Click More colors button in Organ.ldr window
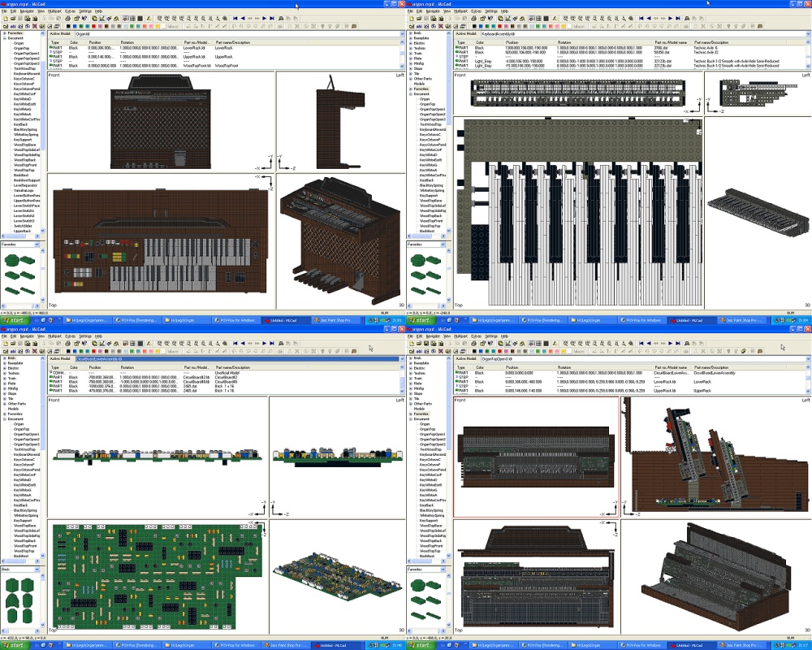Screen dimensions: 812x650 [173, 26]
